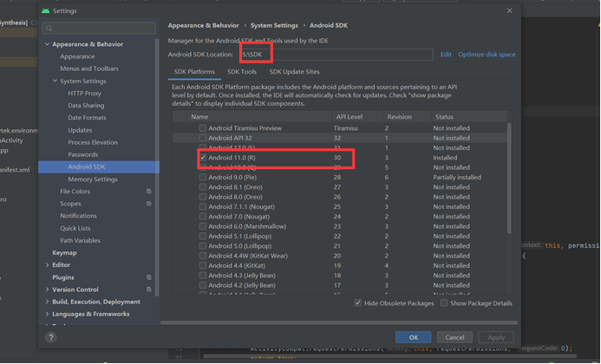Image resolution: width=601 pixels, height=364 pixels.
Task: Click the OK button
Action: [x=413, y=337]
